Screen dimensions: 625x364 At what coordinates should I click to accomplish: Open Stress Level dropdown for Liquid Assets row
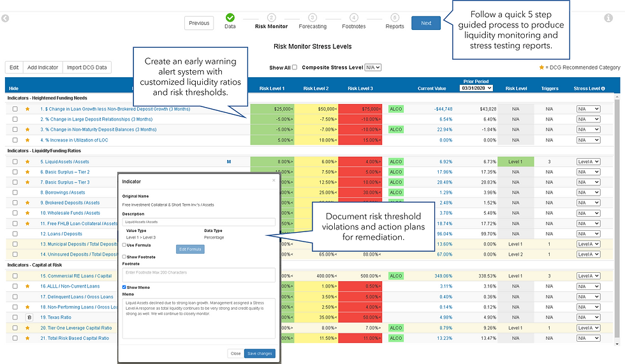pos(588,162)
